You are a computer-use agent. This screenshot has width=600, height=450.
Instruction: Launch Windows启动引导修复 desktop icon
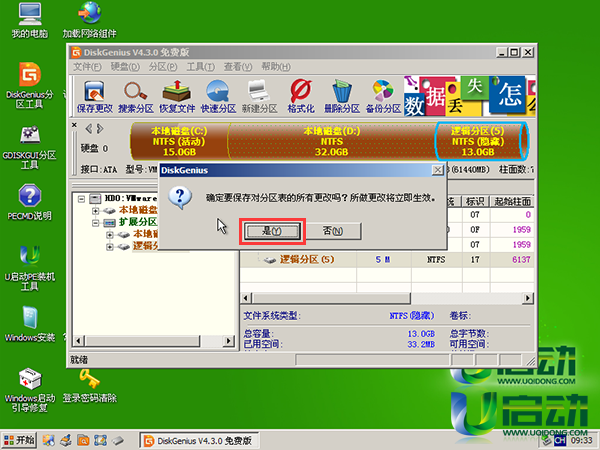[29, 390]
